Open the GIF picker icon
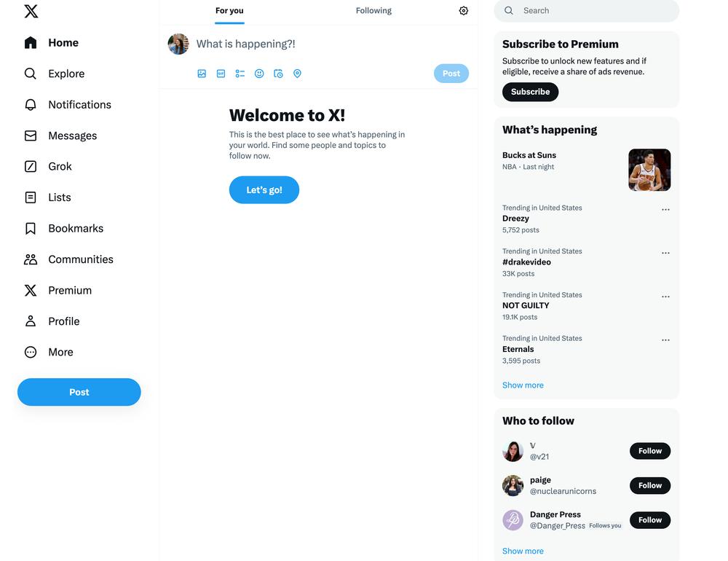 (x=221, y=74)
